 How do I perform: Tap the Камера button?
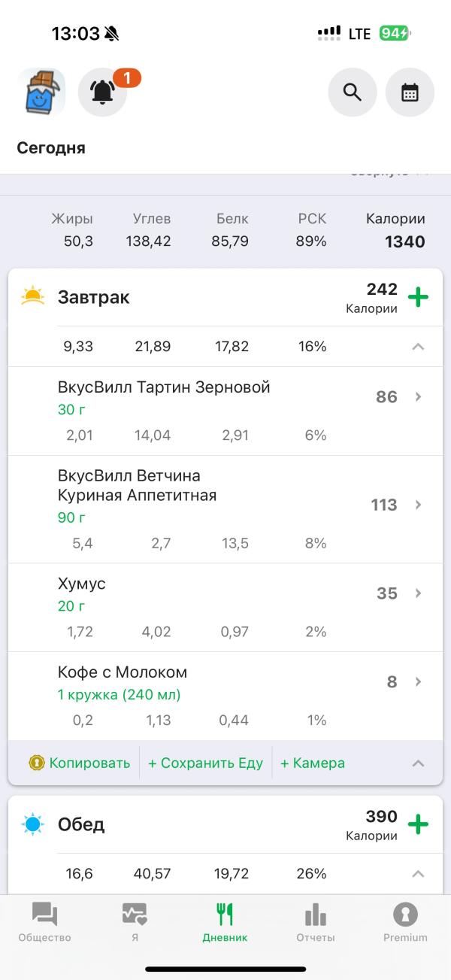point(313,763)
